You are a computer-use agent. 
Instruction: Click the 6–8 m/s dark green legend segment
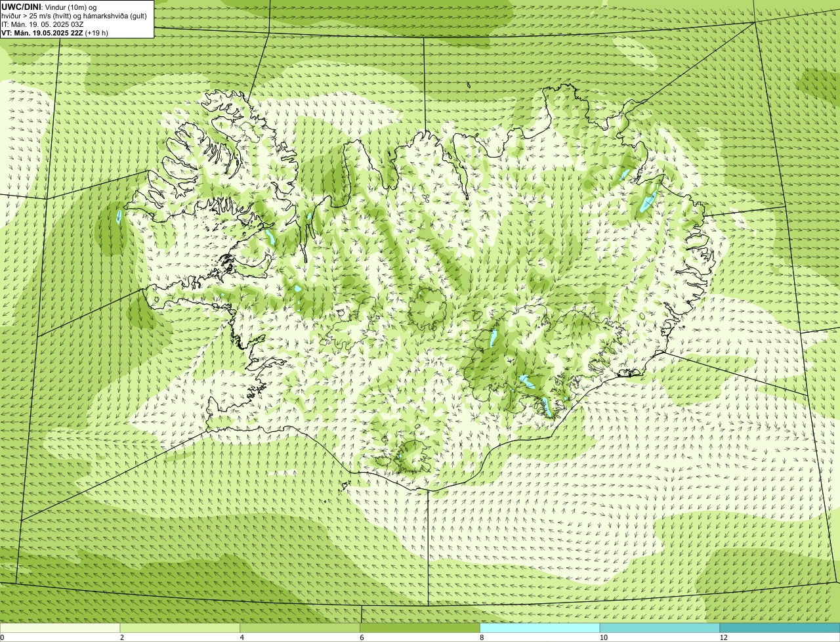420,628
